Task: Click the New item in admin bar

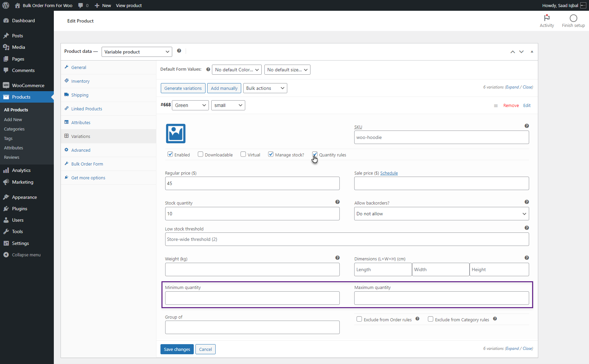Action: click(x=103, y=5)
